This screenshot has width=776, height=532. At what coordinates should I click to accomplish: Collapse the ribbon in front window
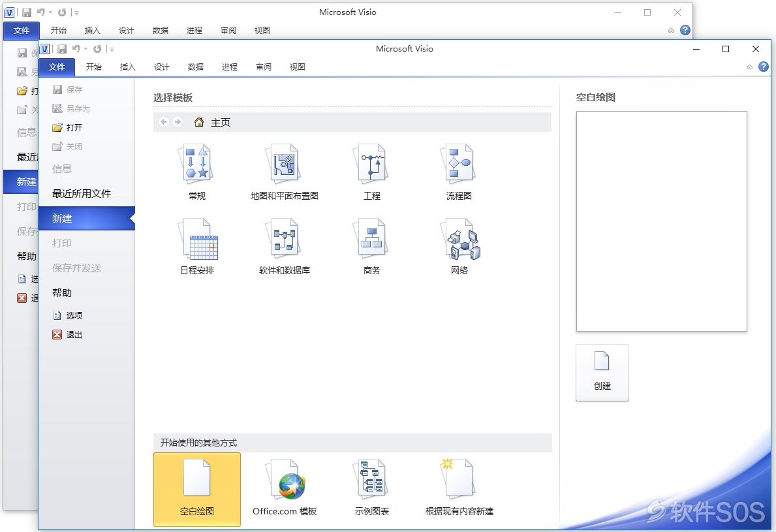749,67
